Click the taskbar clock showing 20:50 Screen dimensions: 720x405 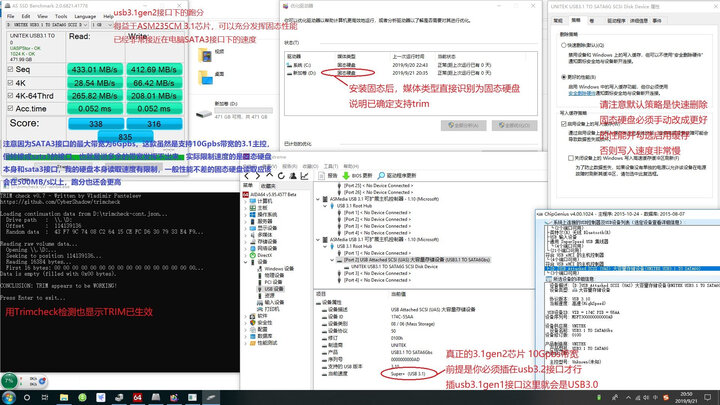pyautogui.click(x=686, y=398)
